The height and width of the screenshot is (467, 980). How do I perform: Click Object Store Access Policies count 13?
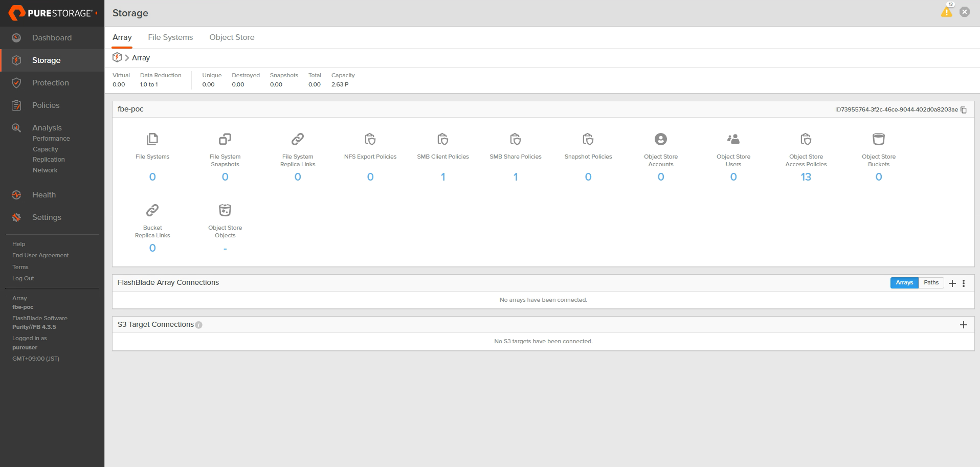click(x=806, y=177)
